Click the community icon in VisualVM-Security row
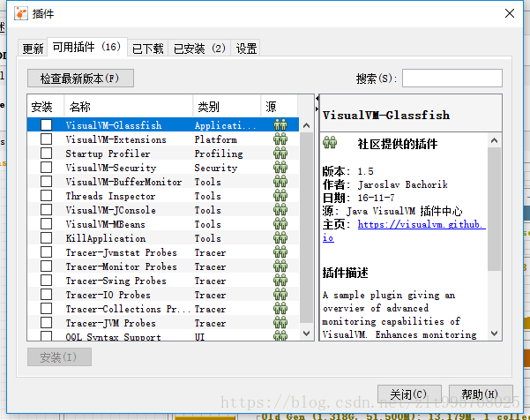This screenshot has width=530, height=420. point(280,168)
